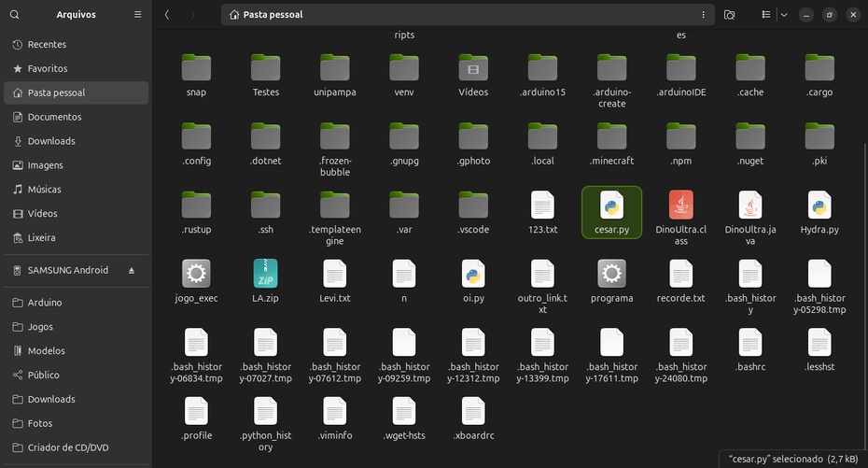Viewport: 868px width, 468px height.
Task: Open the search icon in the sidebar header
Action: click(x=14, y=14)
